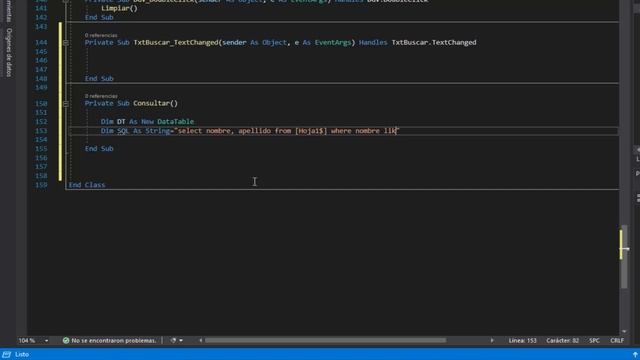The height and width of the screenshot is (360, 640).
Task: Click the SQL variable on line 153
Action: pos(123,131)
